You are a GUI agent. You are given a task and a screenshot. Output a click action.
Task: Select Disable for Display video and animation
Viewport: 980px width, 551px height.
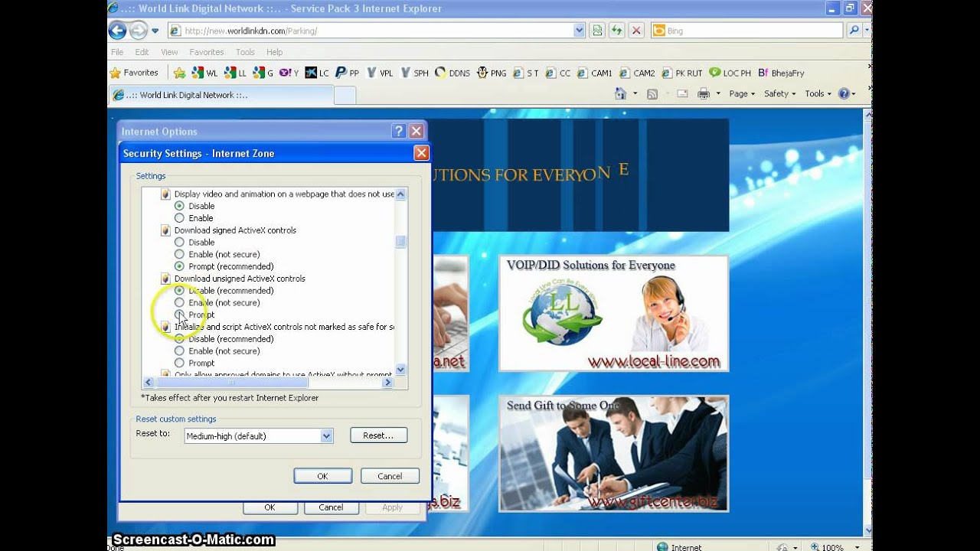coord(179,206)
